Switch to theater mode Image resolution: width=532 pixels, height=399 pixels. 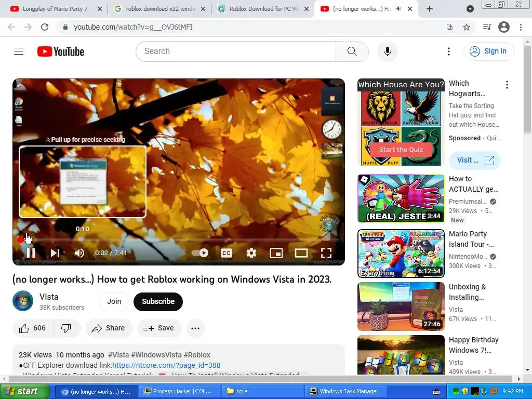point(301,253)
